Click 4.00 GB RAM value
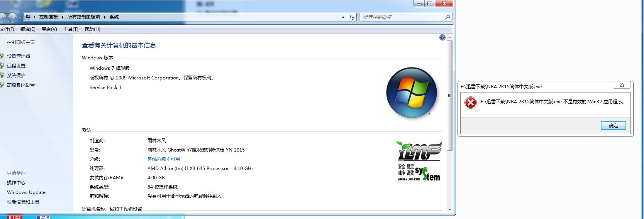The image size is (644, 219). click(x=156, y=178)
